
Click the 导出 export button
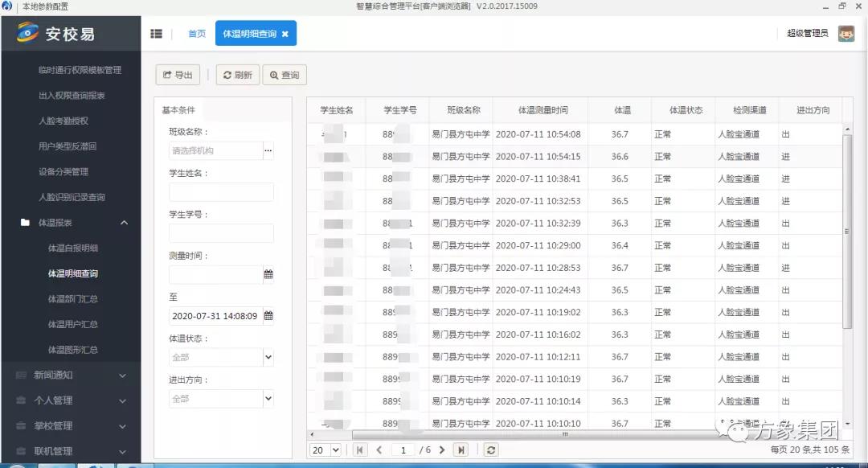pyautogui.click(x=178, y=75)
